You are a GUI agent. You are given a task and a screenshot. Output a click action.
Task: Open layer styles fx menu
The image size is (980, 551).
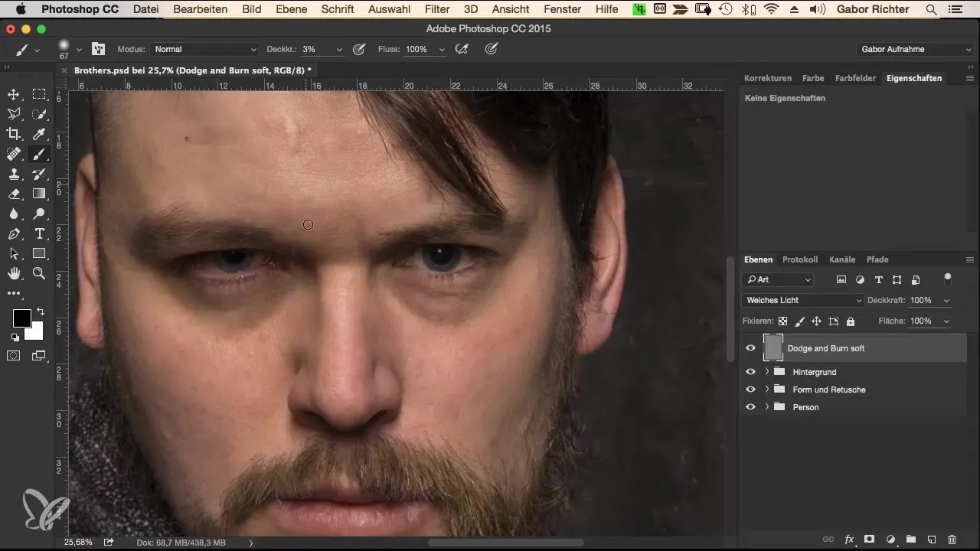point(849,540)
